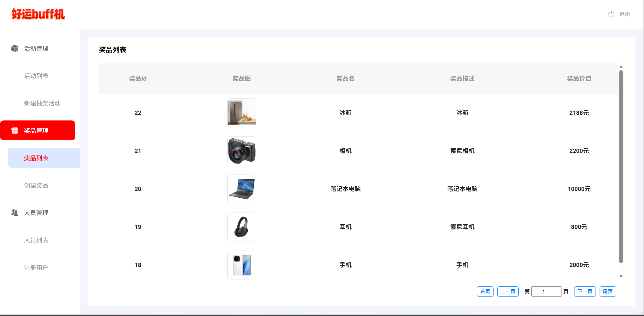Jump to 尾页 of the prize list
The width and height of the screenshot is (644, 316).
[607, 291]
